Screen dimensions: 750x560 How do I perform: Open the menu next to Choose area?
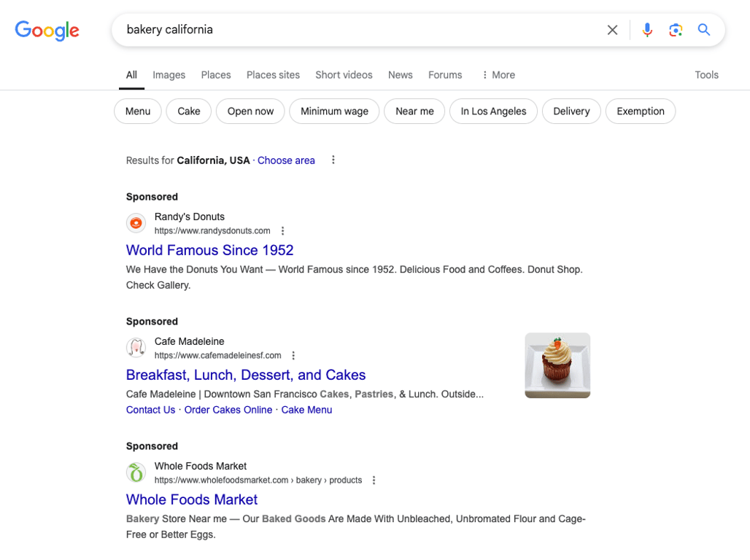[333, 160]
